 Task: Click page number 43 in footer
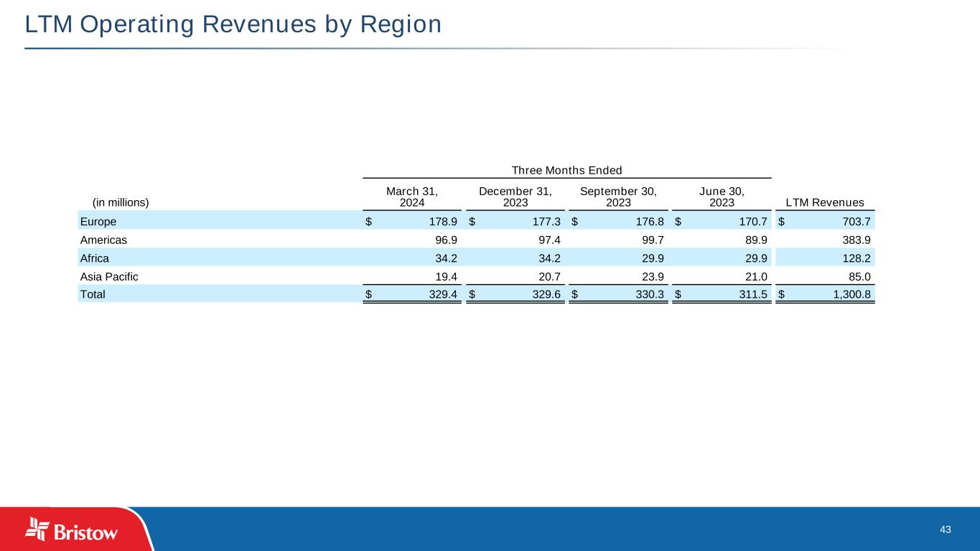click(x=945, y=529)
